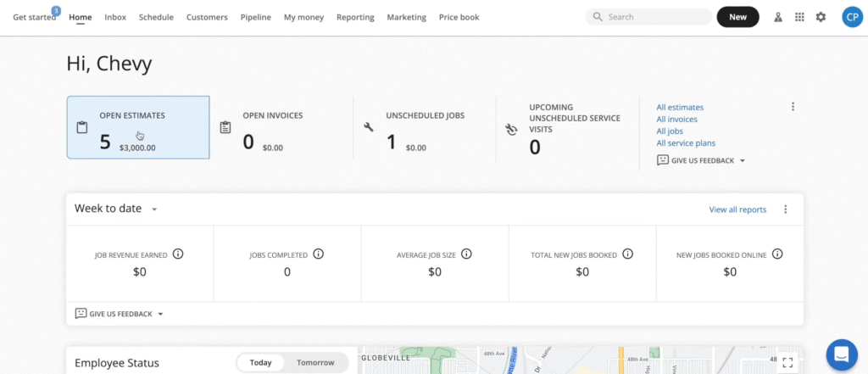Click the Hi, Chevy greeting
Image resolution: width=868 pixels, height=374 pixels.
[x=109, y=64]
